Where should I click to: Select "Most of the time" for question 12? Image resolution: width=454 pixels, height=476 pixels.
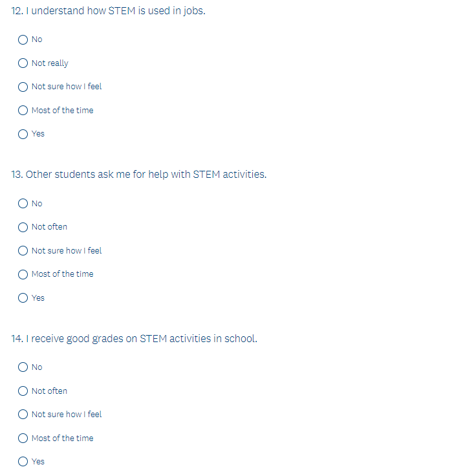(23, 111)
